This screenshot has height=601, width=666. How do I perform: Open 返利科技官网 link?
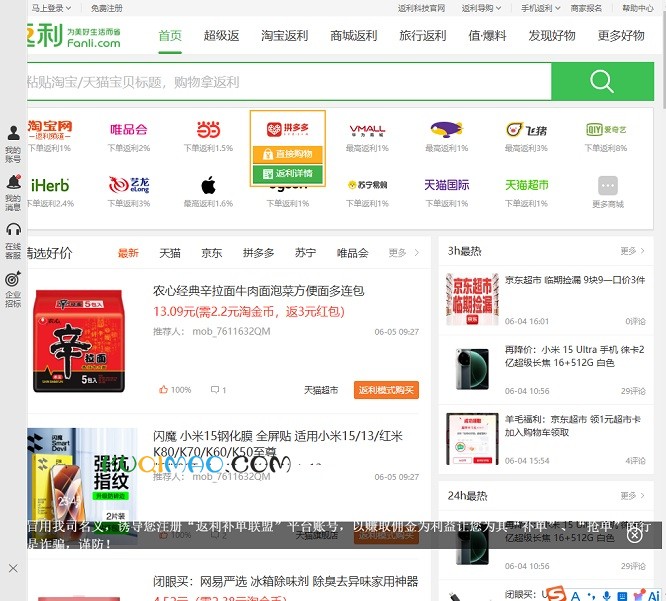421,8
